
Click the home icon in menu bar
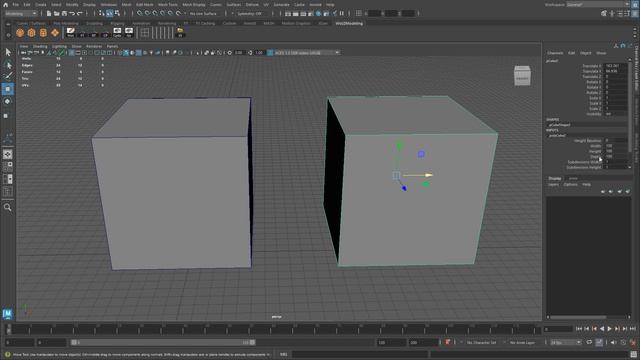(5, 5)
